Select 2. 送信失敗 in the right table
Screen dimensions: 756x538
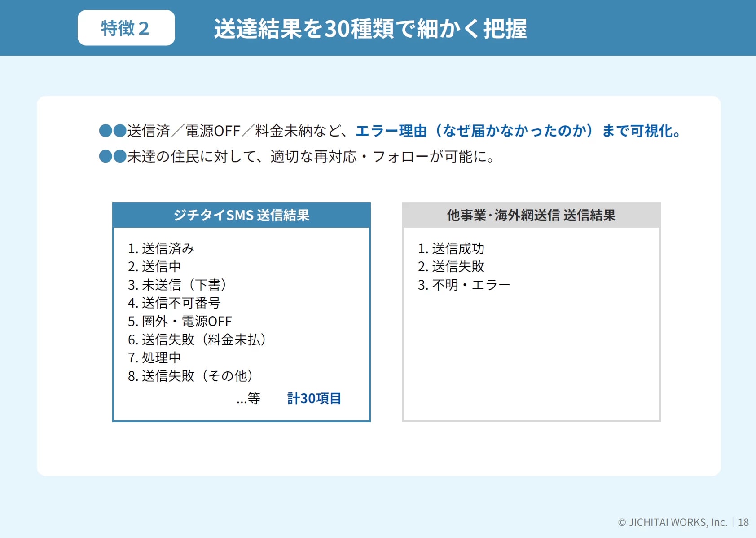tap(451, 266)
